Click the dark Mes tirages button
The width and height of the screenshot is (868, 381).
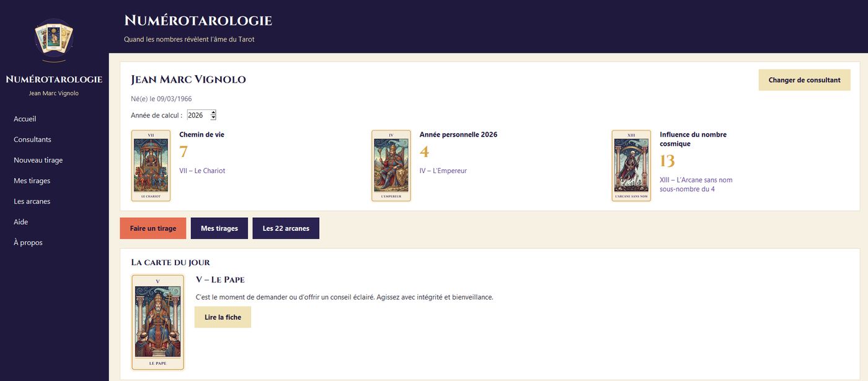pos(219,228)
